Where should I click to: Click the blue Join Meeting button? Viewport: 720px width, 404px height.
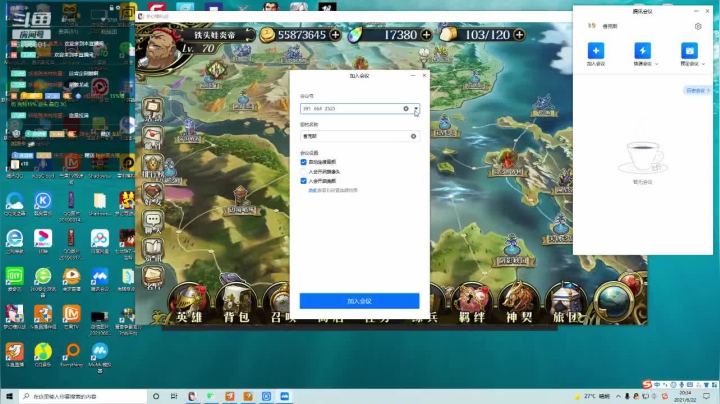pos(359,301)
